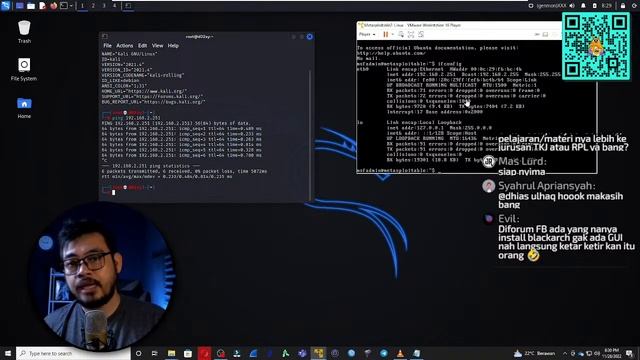640x360 pixels.
Task: Open the View menu in Kali terminal
Action: [x=158, y=46]
